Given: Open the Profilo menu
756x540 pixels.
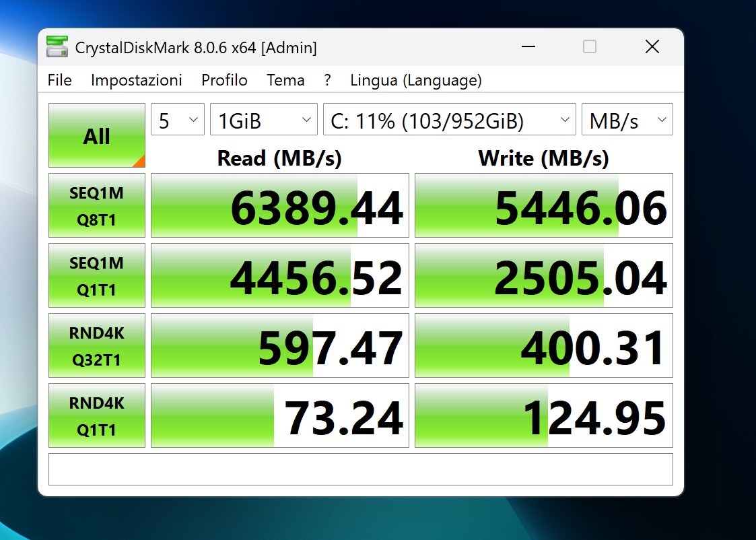Looking at the screenshot, I should point(224,80).
